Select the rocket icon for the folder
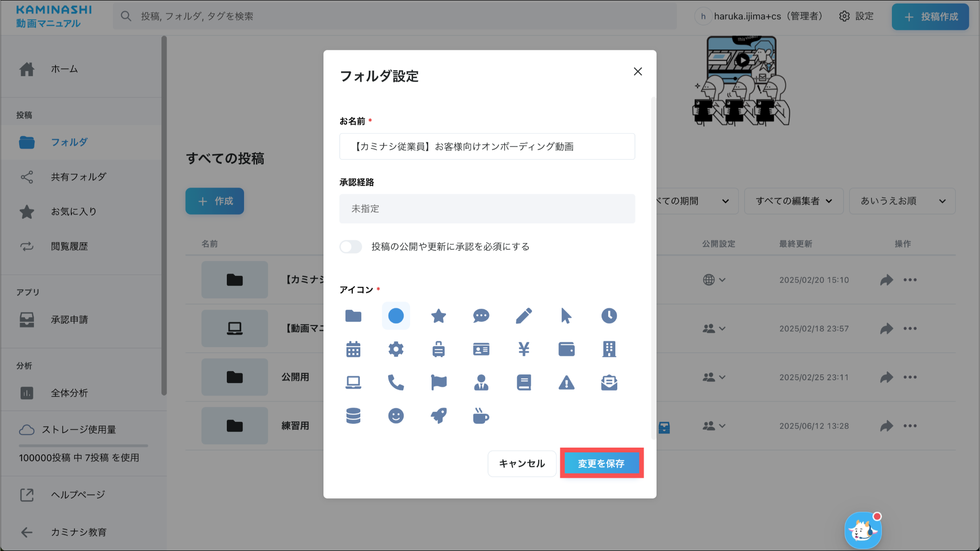The image size is (980, 551). (438, 416)
